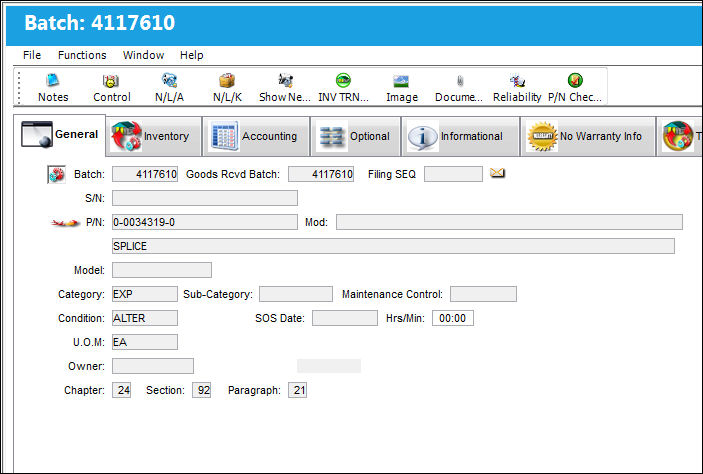Open the Docume... attachment icon
The width and height of the screenshot is (703, 474).
click(x=459, y=87)
